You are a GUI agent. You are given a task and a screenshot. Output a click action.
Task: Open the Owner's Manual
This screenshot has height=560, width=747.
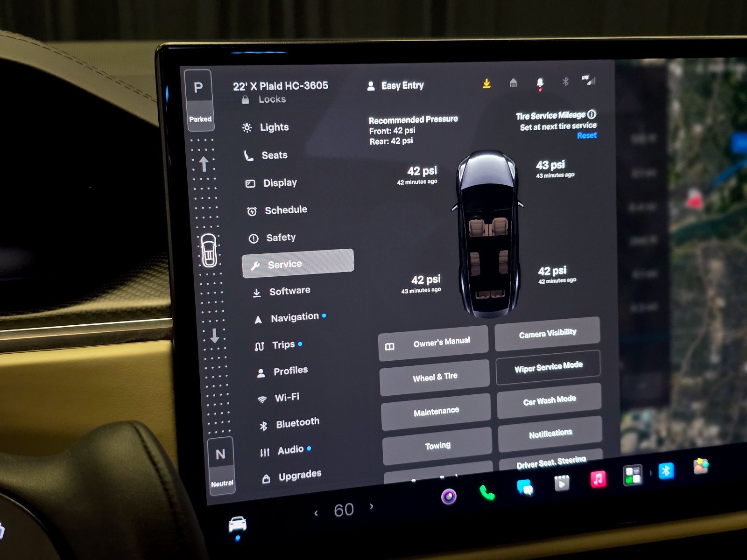click(x=433, y=343)
